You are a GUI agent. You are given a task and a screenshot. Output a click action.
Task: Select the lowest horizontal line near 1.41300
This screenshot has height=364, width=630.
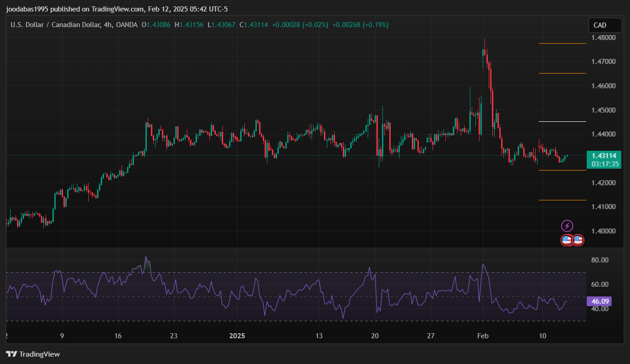click(562, 200)
